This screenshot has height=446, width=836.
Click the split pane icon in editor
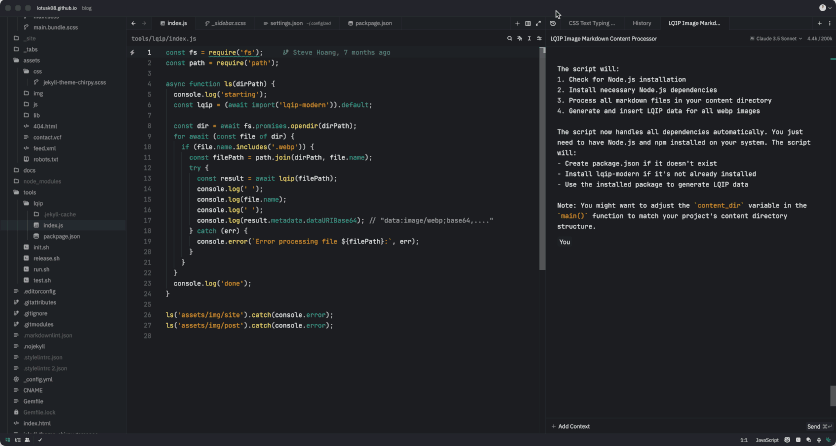click(528, 22)
